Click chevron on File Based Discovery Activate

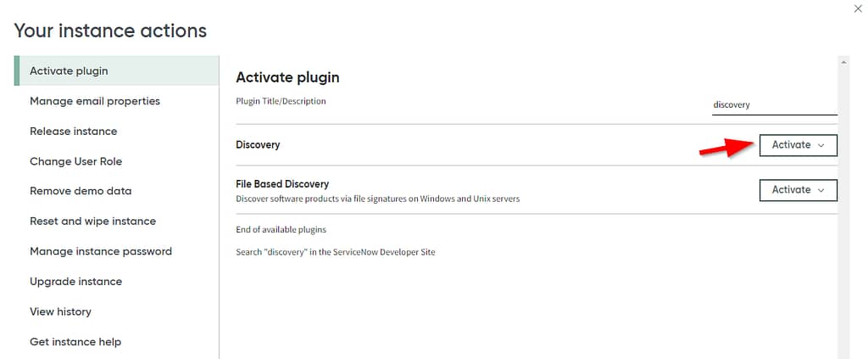(821, 190)
